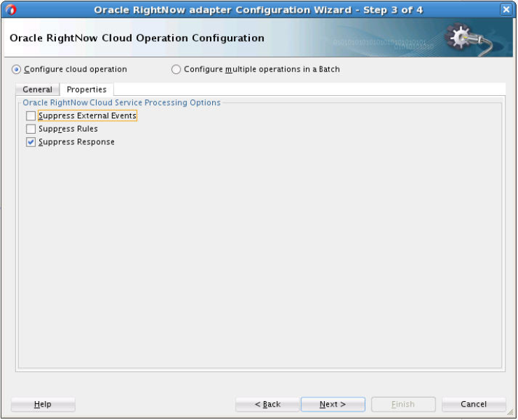Screen dimensions: 518x420
Task: Select Configure multiple operations in a Batch
Action: 176,69
